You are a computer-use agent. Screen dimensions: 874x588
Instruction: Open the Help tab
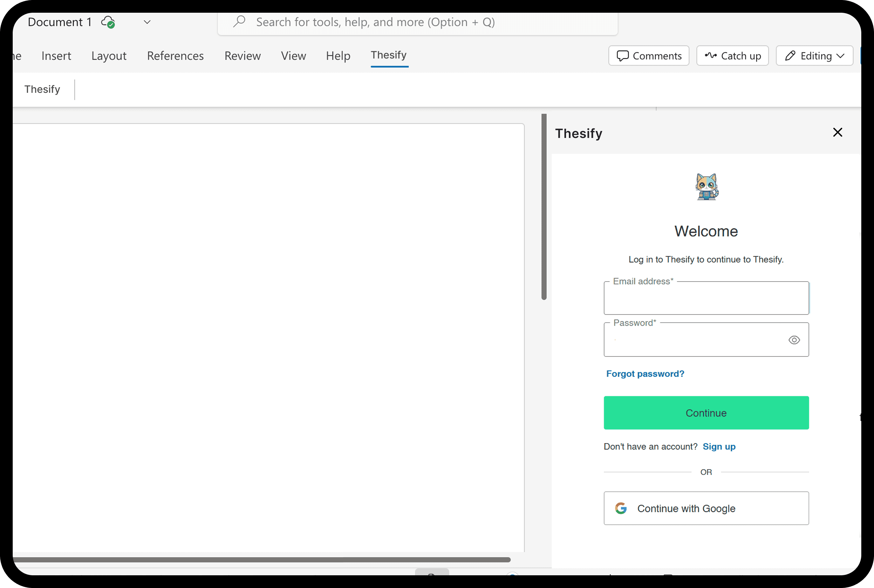pyautogui.click(x=338, y=56)
